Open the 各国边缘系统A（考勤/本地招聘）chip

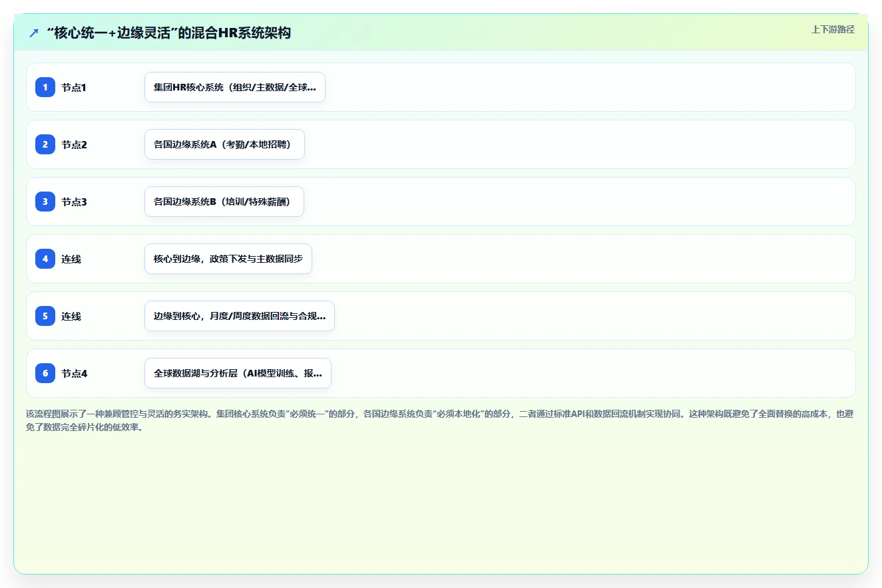[224, 144]
